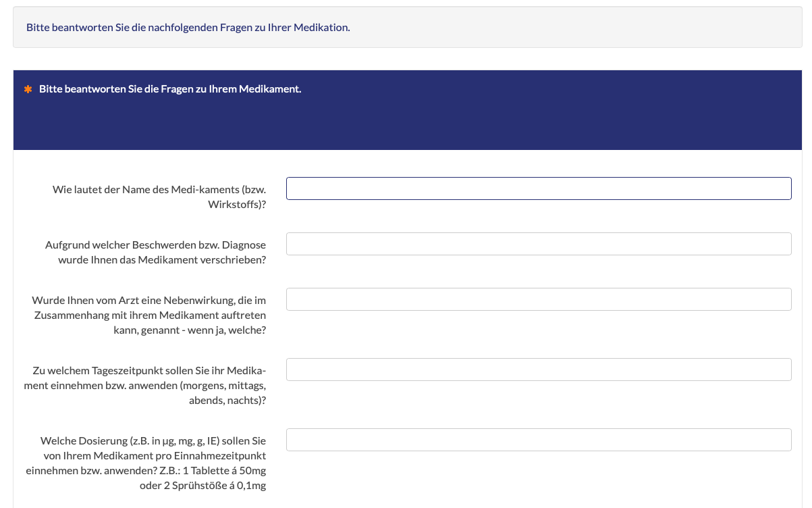
Task: Click the intro text about 'Ihrer Medikation'
Action: pyautogui.click(x=188, y=28)
